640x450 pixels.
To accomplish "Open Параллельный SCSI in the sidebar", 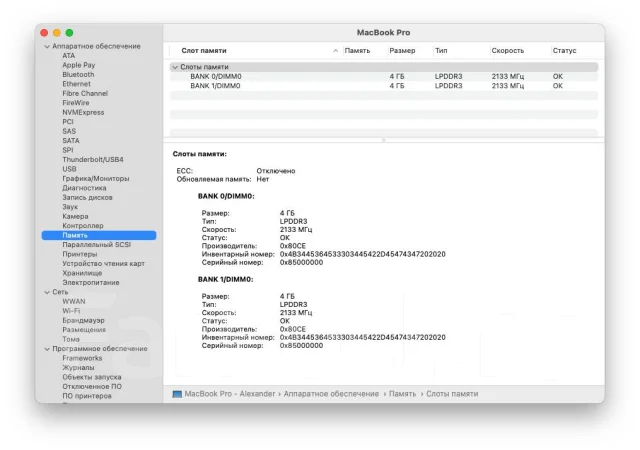I will pos(96,245).
